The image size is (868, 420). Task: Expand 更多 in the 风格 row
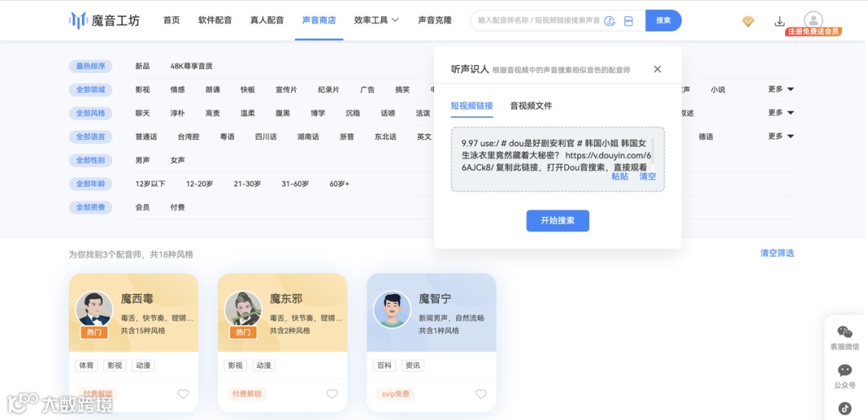780,113
